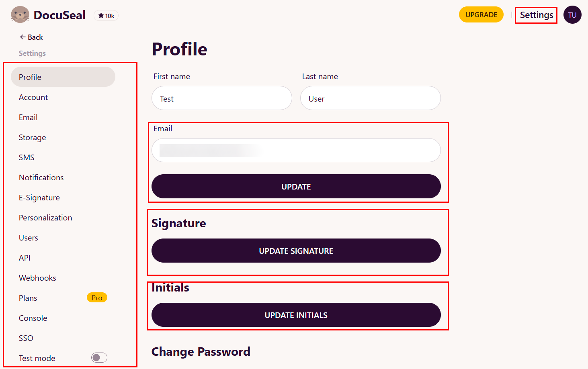Toggle Test mode on

tap(99, 357)
